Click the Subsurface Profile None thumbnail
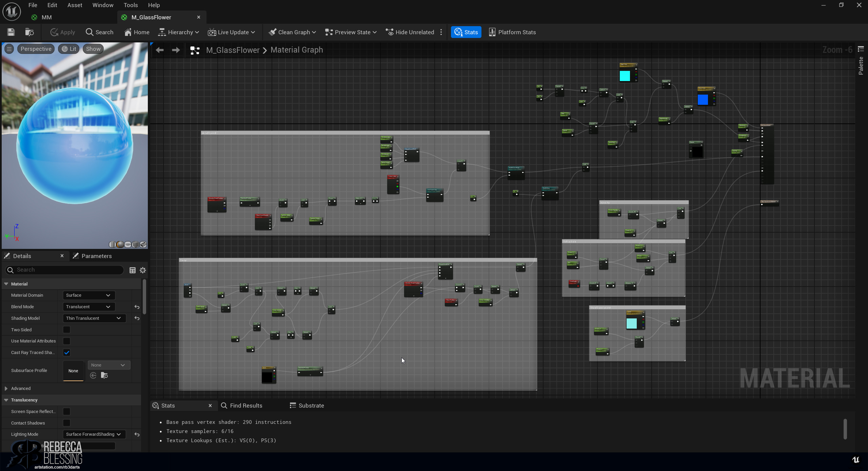 click(73, 371)
